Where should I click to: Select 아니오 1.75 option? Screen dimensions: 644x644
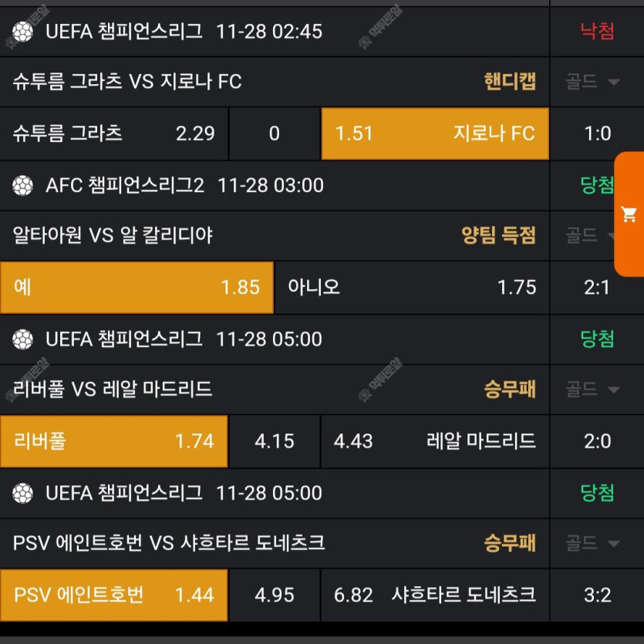[412, 288]
